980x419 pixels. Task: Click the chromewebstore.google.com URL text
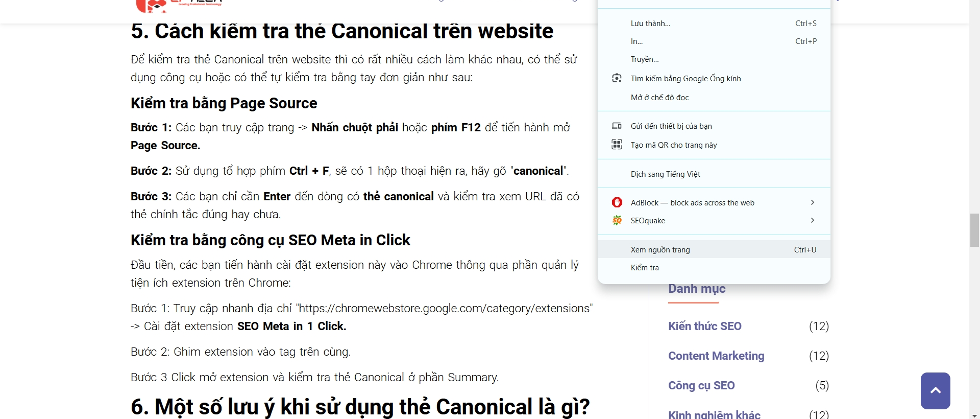[444, 308]
